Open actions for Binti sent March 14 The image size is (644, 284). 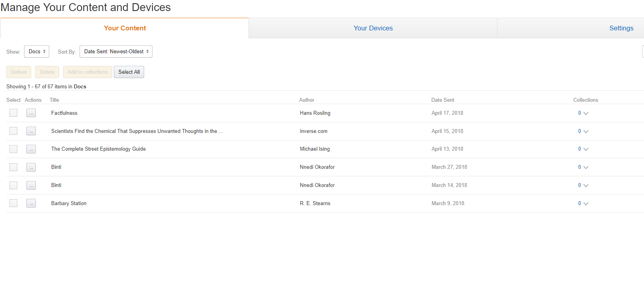point(31,185)
